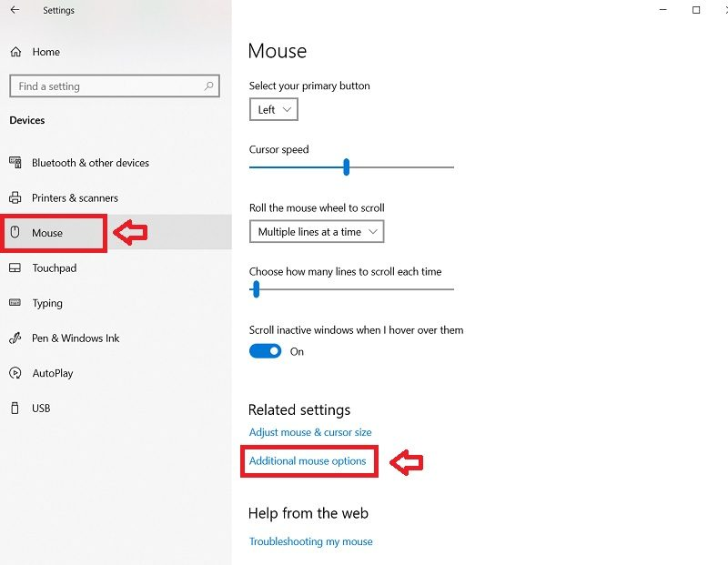Screen dimensions: 728x565
Task: Click the Cursor speed slider handle
Action: coord(346,166)
